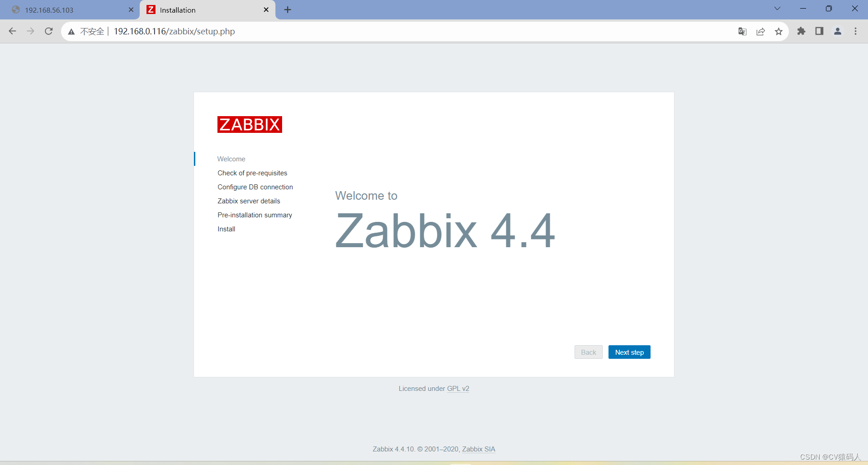Click the Next step button
This screenshot has height=465, width=868.
(629, 352)
